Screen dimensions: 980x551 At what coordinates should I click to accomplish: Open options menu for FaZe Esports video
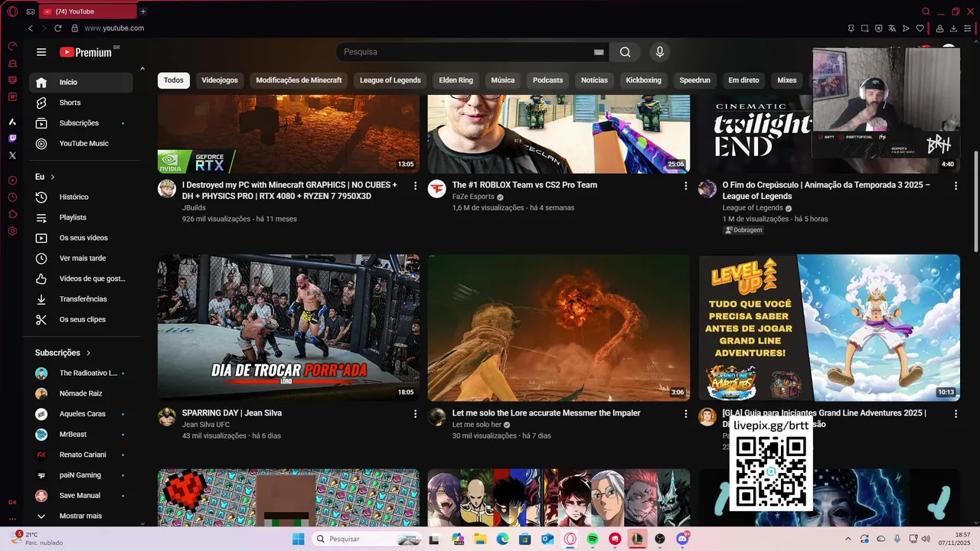pyautogui.click(x=686, y=186)
